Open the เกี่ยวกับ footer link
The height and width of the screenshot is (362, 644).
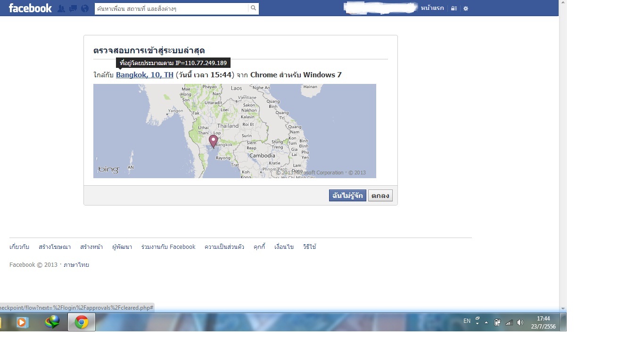19,247
